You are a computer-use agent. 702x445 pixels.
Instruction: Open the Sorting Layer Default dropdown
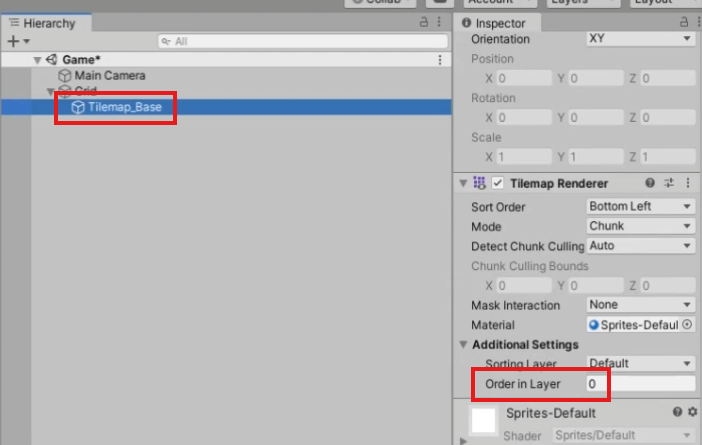pos(640,363)
